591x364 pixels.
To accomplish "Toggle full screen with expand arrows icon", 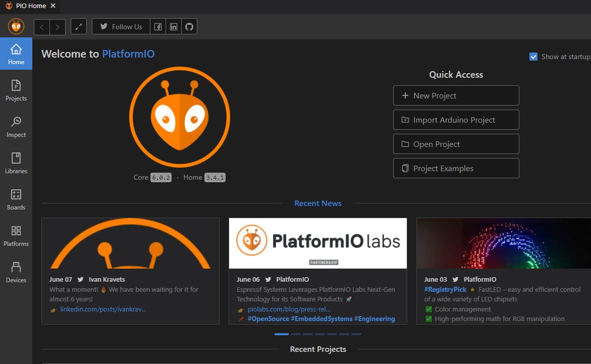I will tap(79, 26).
